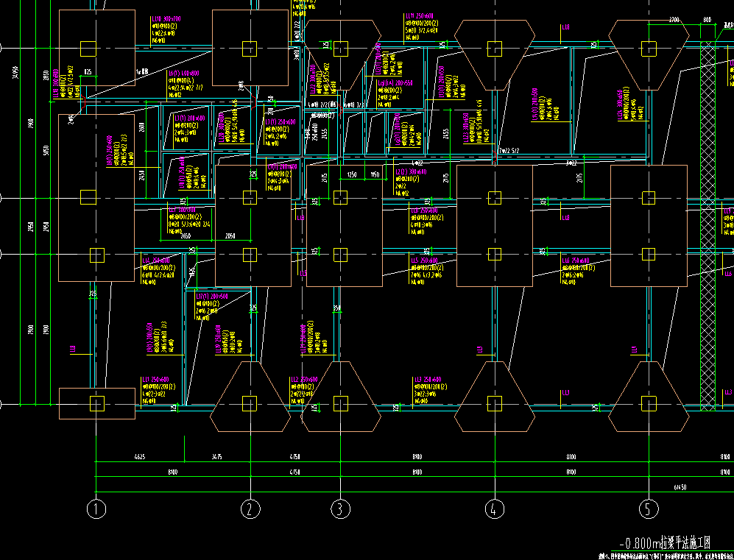The height and width of the screenshot is (560, 734).
Task: Select grid axis bubble number 5
Action: click(649, 509)
